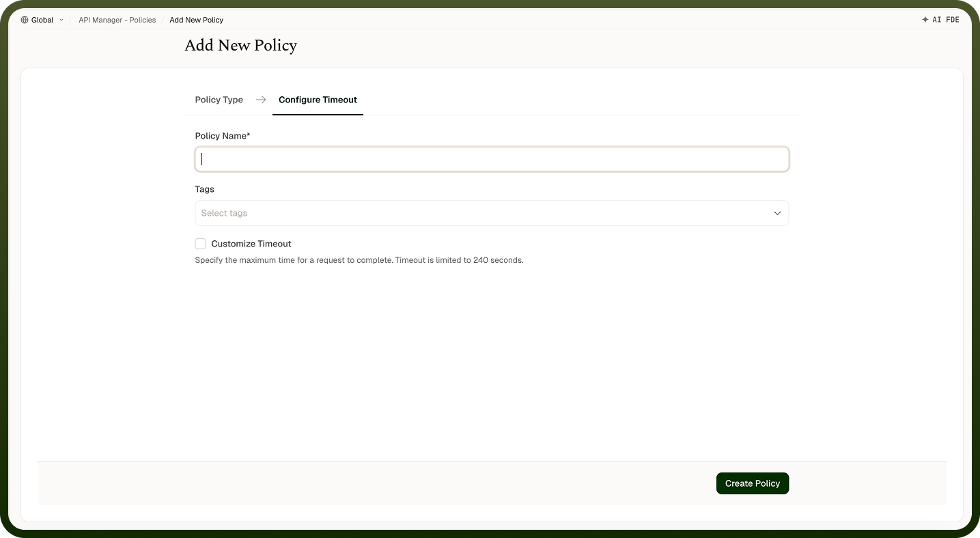This screenshot has width=980, height=538.
Task: Click the Policy Name* field label
Action: click(223, 136)
